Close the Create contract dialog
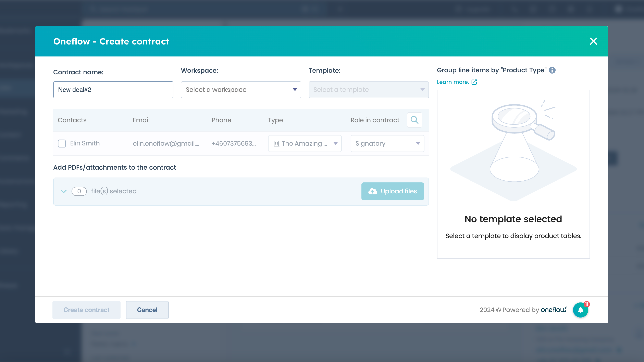 (593, 41)
